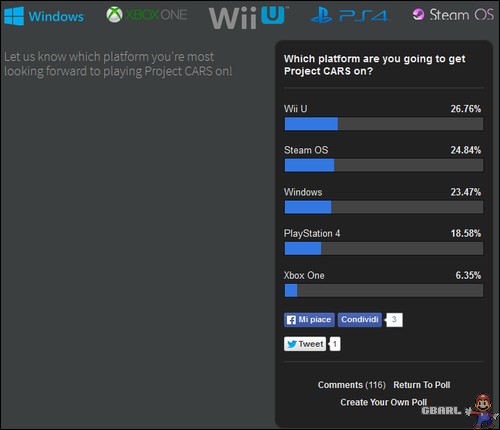Click the Facebook share count bubble
The height and width of the screenshot is (430, 500).
[394, 320]
